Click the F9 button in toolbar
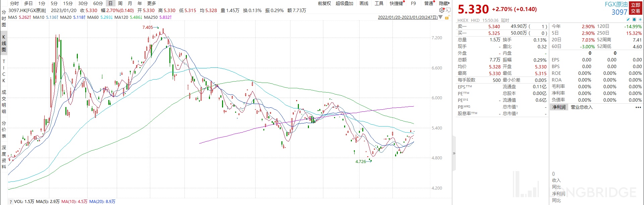The width and height of the screenshot is (644, 205). [413, 3]
